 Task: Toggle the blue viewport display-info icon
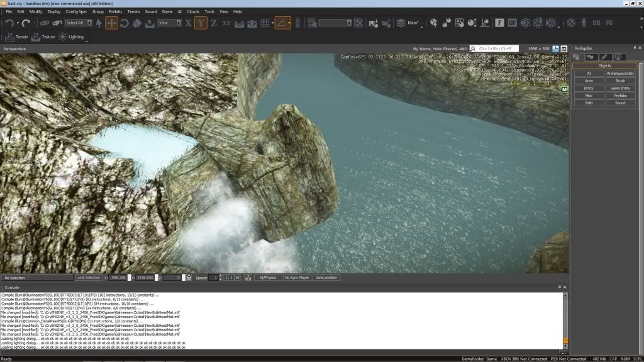[556, 48]
